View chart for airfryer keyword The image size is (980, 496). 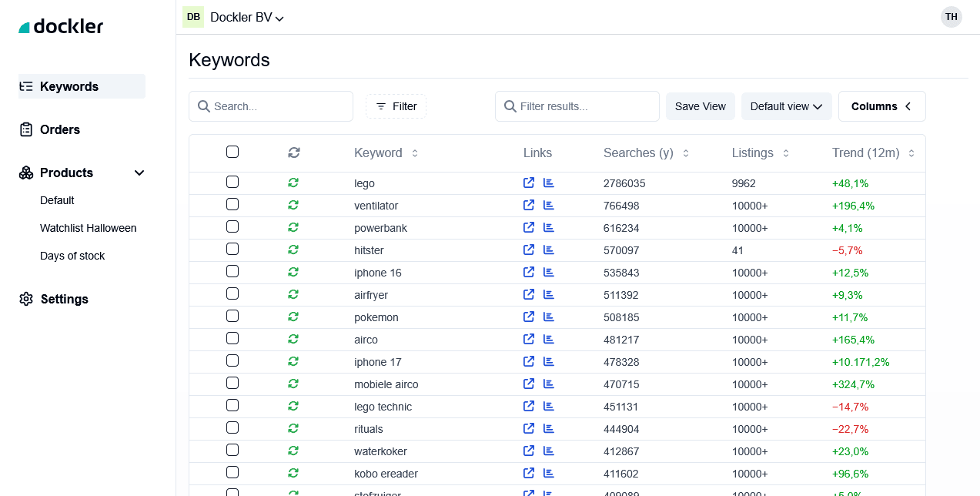click(549, 295)
